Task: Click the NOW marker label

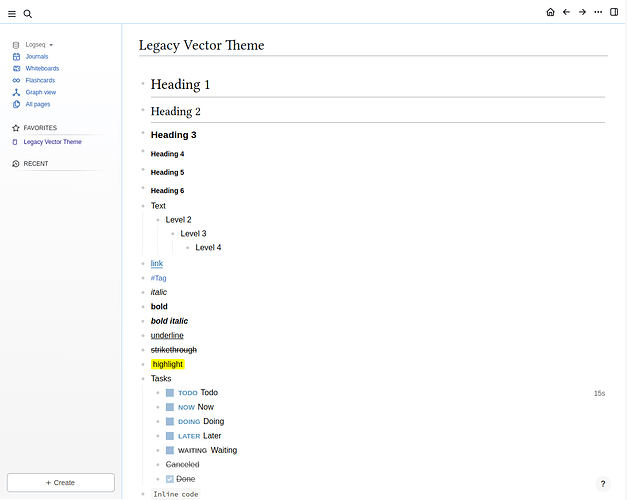Action: [186, 408]
